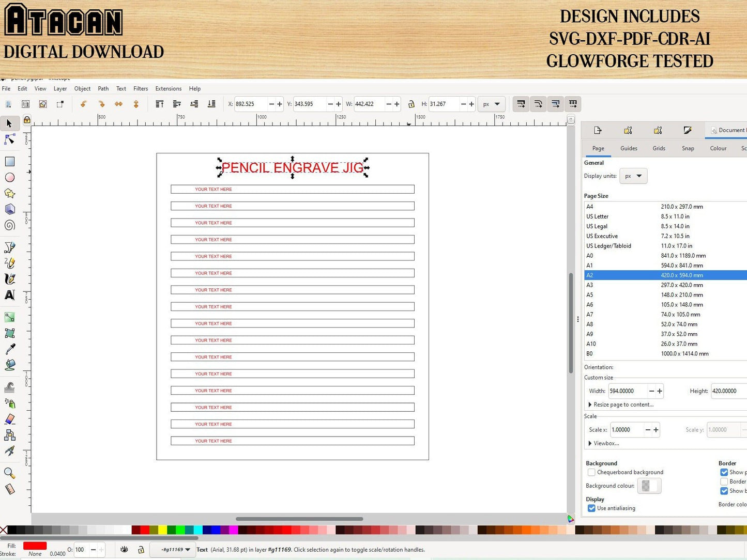The height and width of the screenshot is (560, 747).
Task: Switch to the Grids tab
Action: 659,148
